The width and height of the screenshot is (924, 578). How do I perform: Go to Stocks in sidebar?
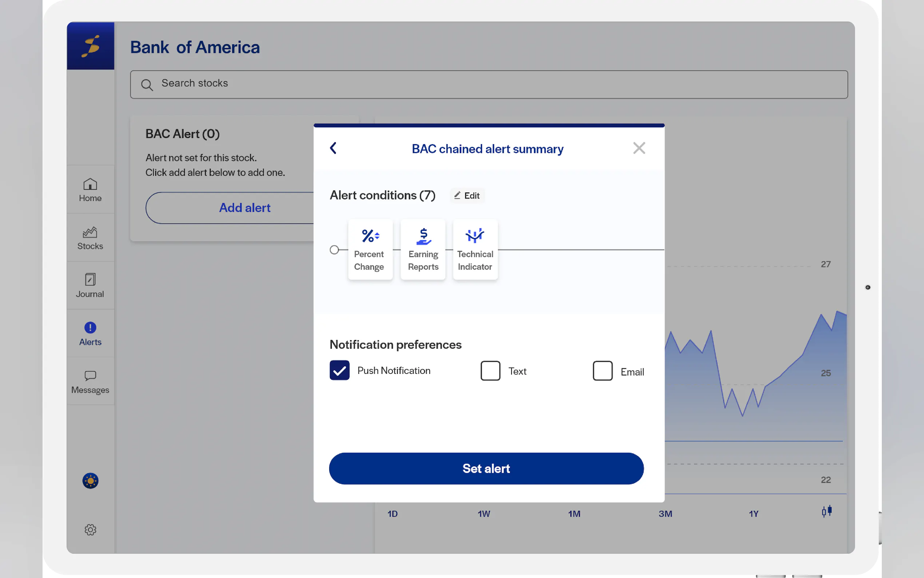click(90, 238)
